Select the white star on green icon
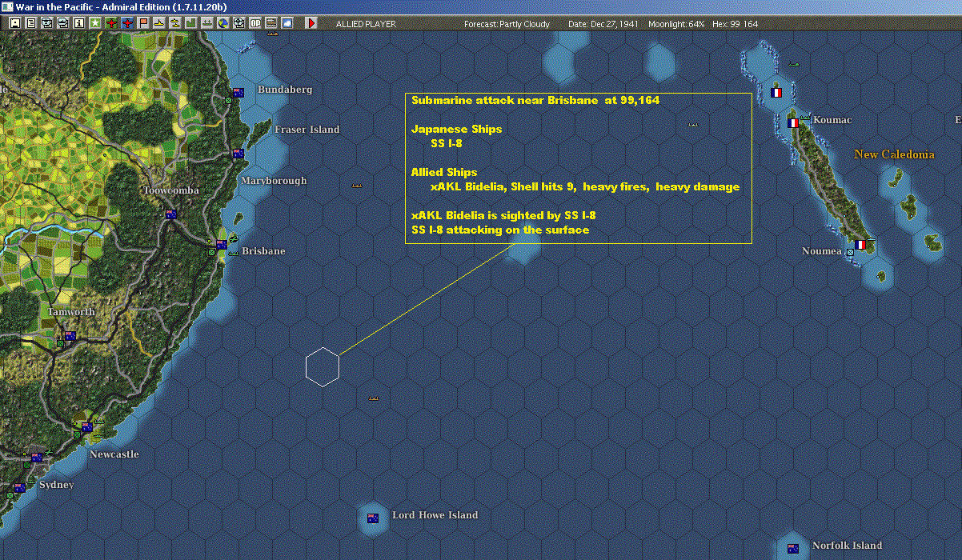The height and width of the screenshot is (560, 962). coord(95,23)
